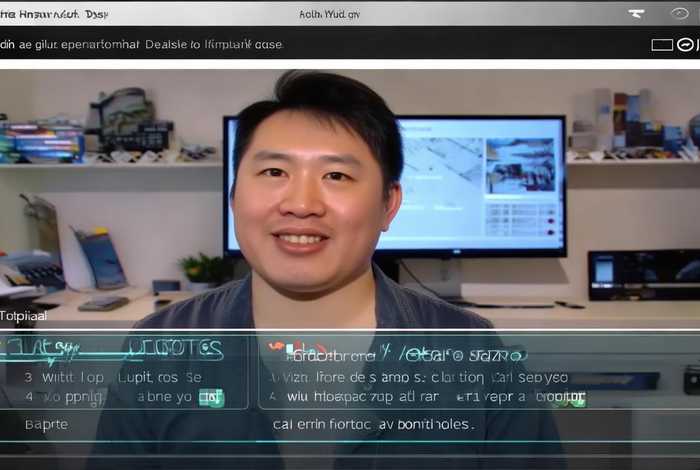Viewport: 700px width, 470px height.
Task: Click the caption "cal errin fiortoc av bonithioles."
Action: pyautogui.click(x=373, y=424)
